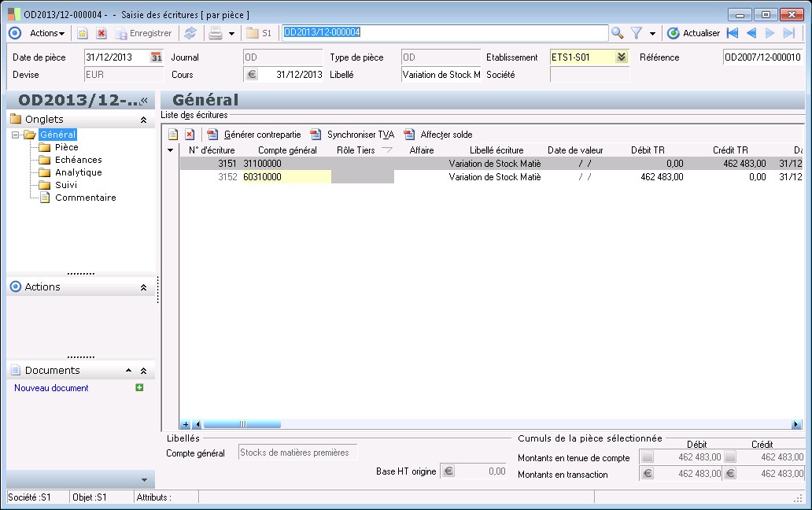Image resolution: width=812 pixels, height=510 pixels.
Task: Open the Pièce tab in tree
Action: point(66,147)
